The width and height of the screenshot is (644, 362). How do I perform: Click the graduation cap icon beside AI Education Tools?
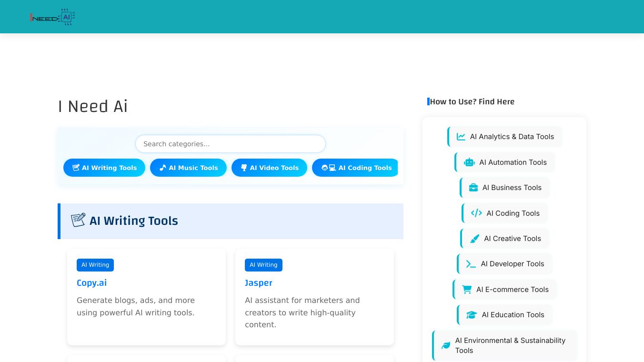tap(472, 315)
